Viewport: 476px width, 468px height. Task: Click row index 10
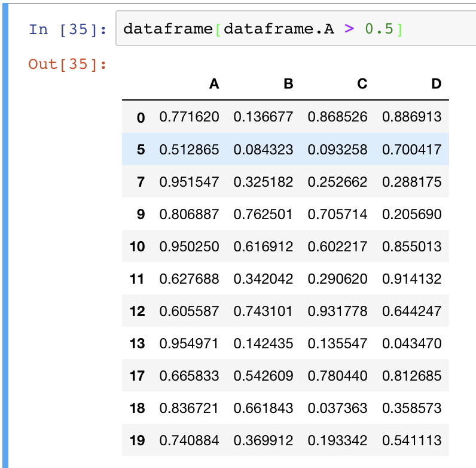(x=137, y=247)
